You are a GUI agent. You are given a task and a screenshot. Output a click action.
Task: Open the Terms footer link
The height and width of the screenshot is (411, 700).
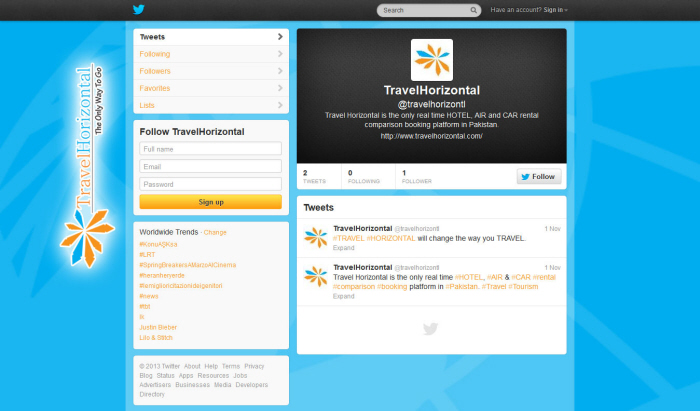point(231,366)
